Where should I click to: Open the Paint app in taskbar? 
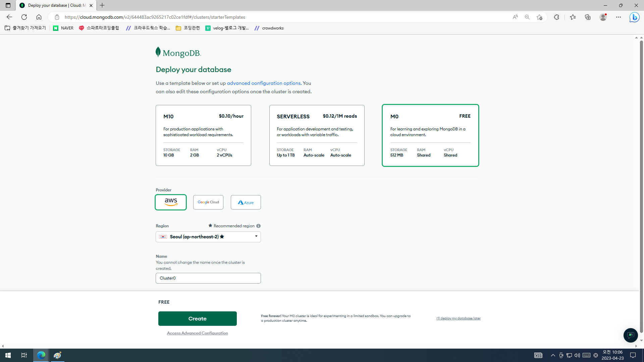click(x=57, y=355)
